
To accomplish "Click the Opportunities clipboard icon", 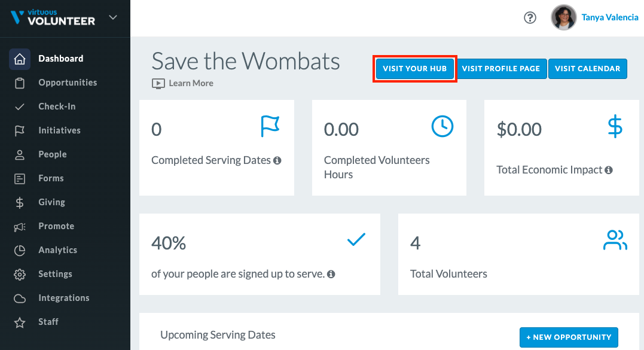I will [20, 83].
